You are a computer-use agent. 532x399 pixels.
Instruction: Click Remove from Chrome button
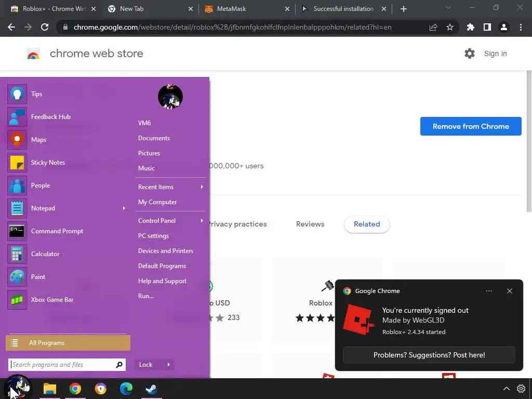[471, 126]
